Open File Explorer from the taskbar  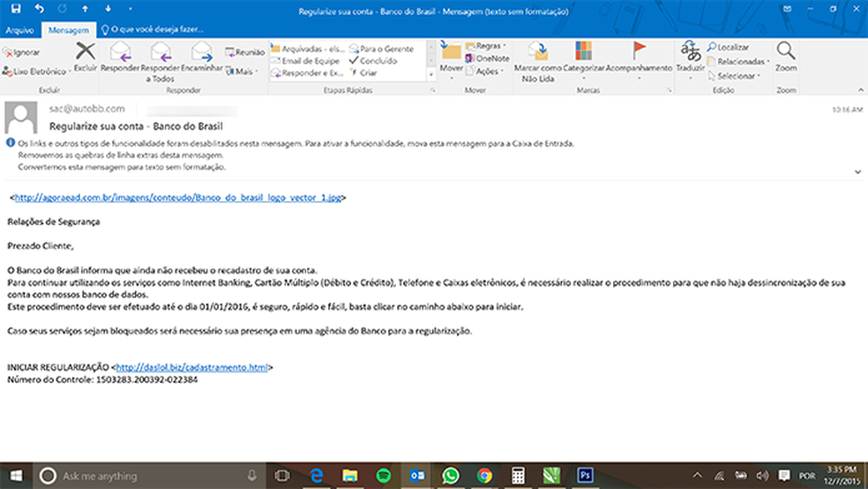[350, 476]
